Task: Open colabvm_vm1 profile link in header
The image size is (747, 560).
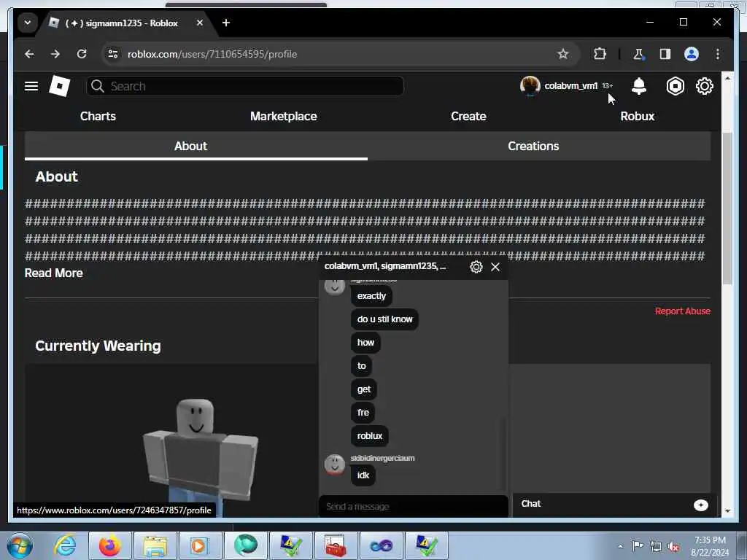Action: 570,86
